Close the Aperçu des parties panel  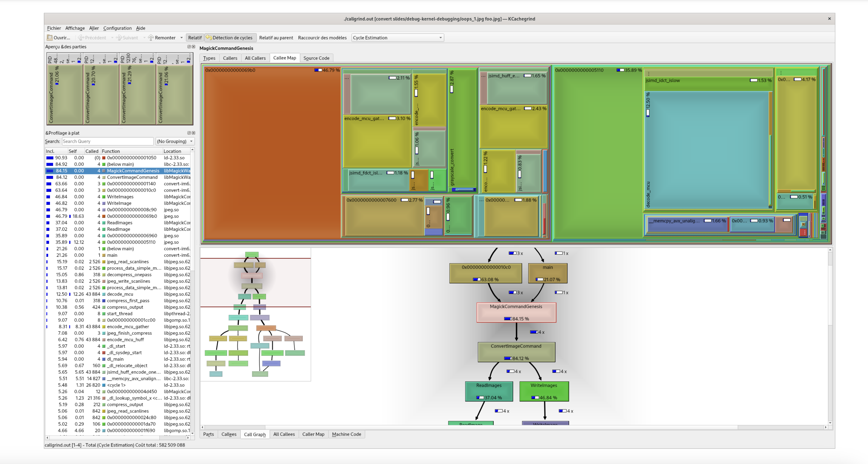[x=193, y=46]
